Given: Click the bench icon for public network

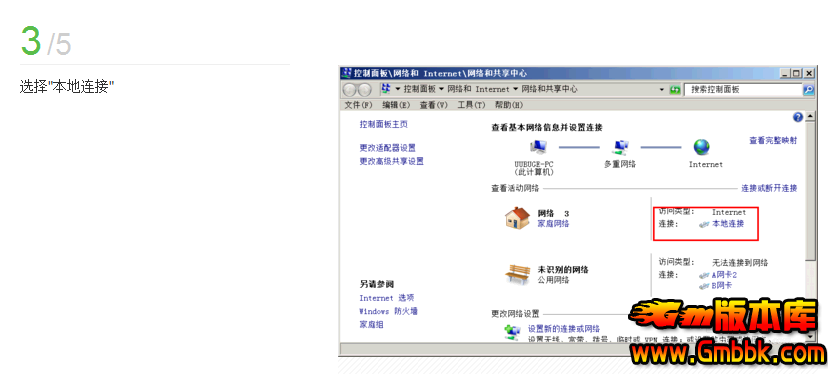Looking at the screenshot, I should pyautogui.click(x=517, y=274).
